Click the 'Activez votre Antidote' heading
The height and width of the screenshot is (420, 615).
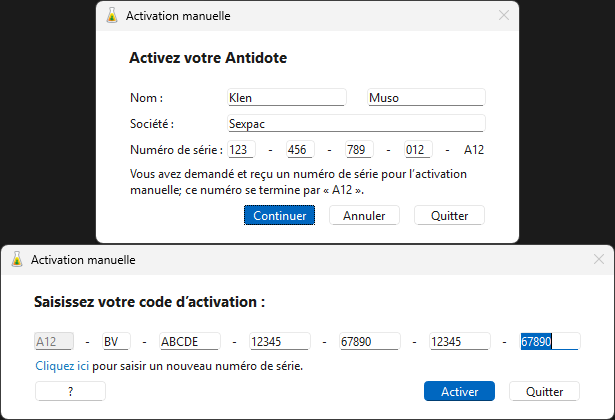pyautogui.click(x=208, y=58)
